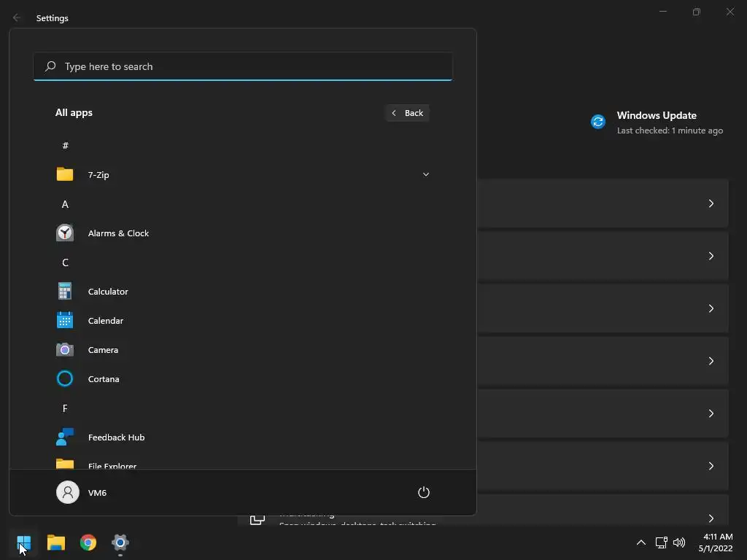Open the second Settings row chevron

[x=711, y=256]
